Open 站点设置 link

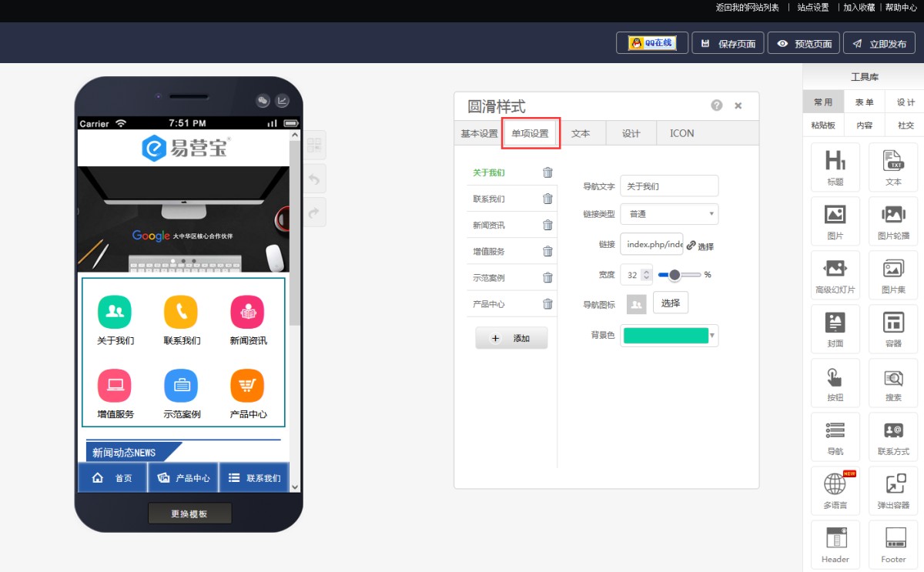tap(813, 8)
